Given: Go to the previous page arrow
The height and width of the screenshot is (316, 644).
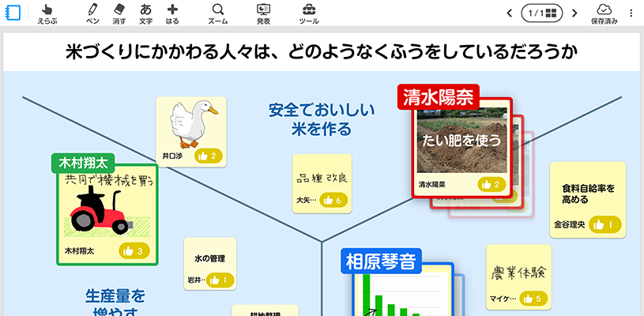Looking at the screenshot, I should coord(509,13).
